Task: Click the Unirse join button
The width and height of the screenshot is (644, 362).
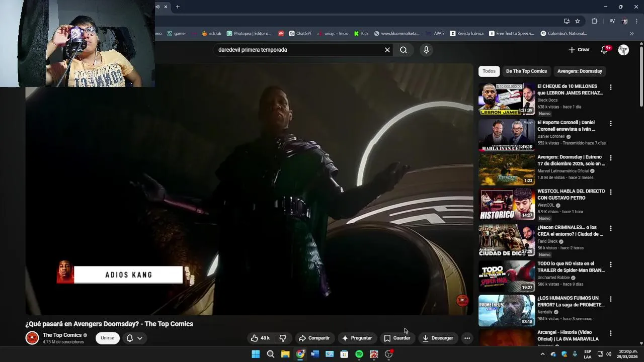Action: [108, 338]
